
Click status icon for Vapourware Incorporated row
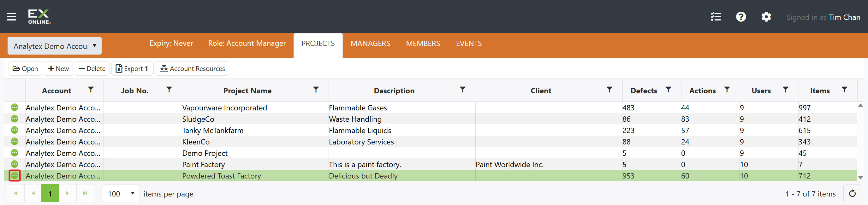click(15, 107)
